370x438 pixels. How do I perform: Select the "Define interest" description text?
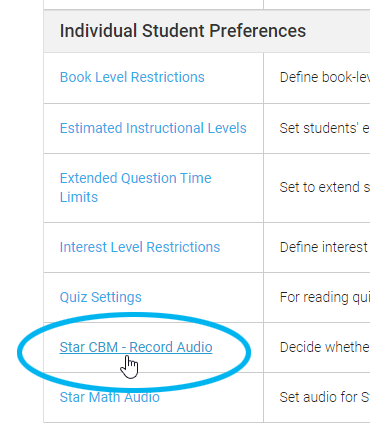pyautogui.click(x=325, y=247)
